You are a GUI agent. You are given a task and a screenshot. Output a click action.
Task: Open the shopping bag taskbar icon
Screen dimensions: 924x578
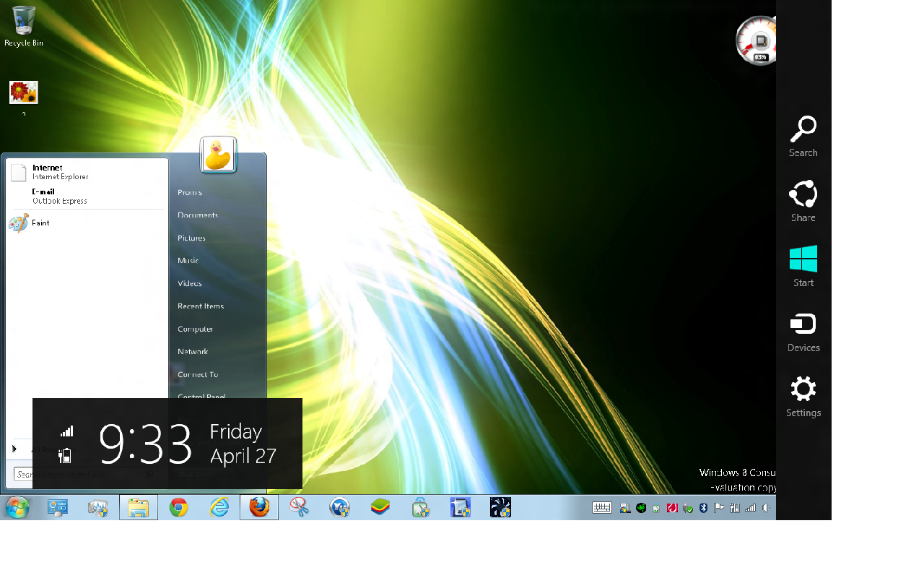coord(420,508)
